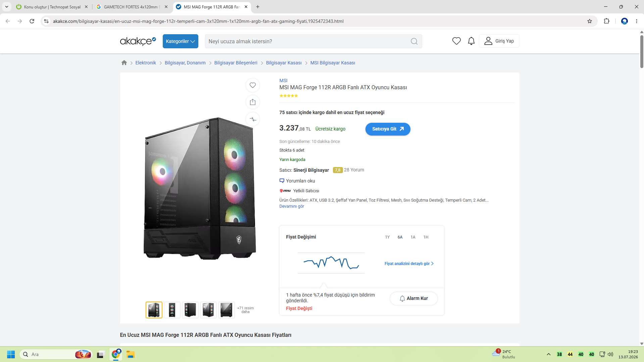Screen dimensions: 644x362
Task: Click the compare product arrows icon
Action: (253, 119)
